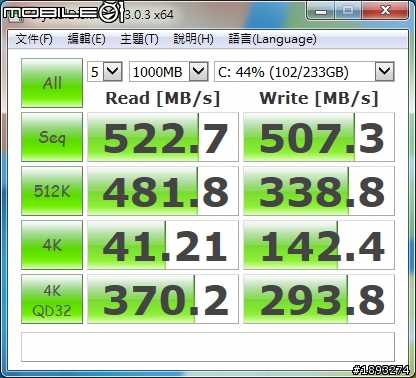The image size is (416, 378).
Task: Open the 語言(Language) menu
Action: tap(272, 39)
